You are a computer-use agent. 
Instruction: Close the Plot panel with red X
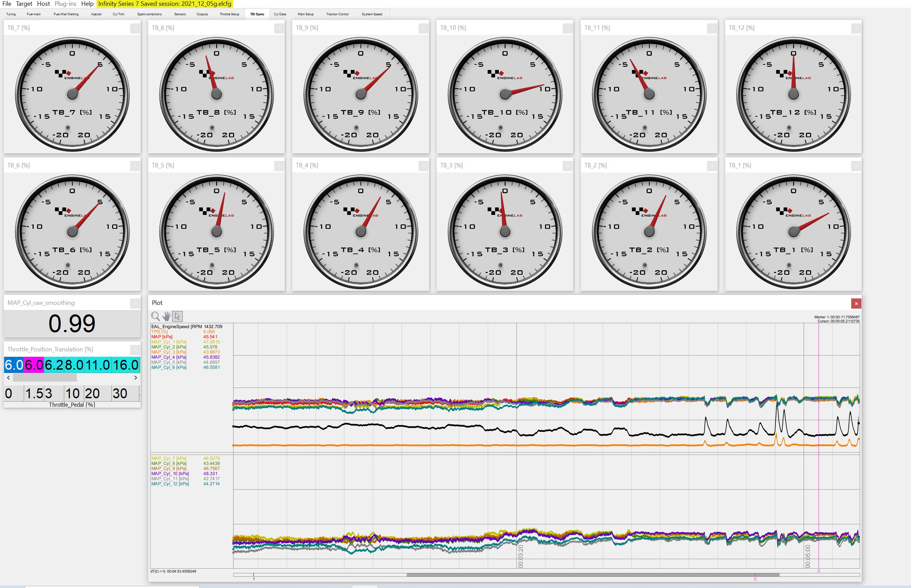point(856,304)
